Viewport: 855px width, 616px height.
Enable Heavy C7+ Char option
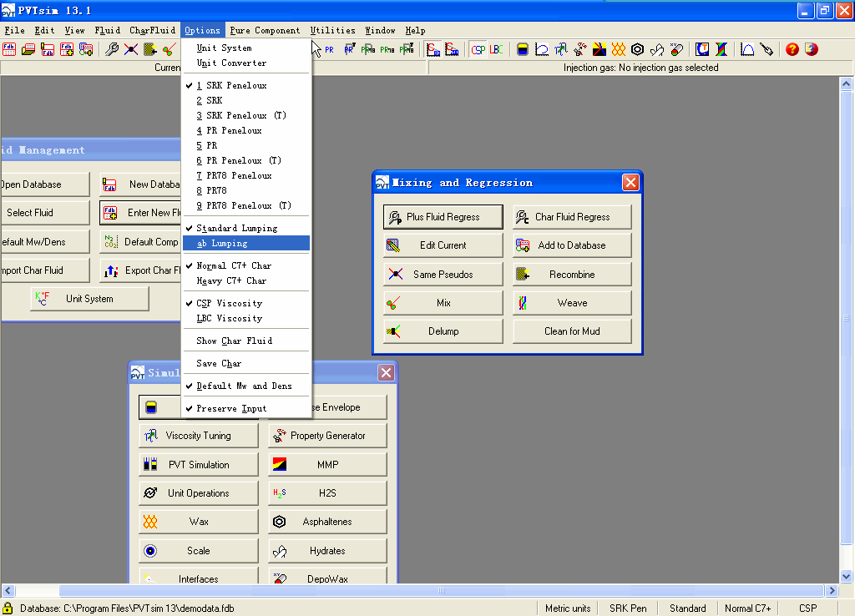(246, 281)
